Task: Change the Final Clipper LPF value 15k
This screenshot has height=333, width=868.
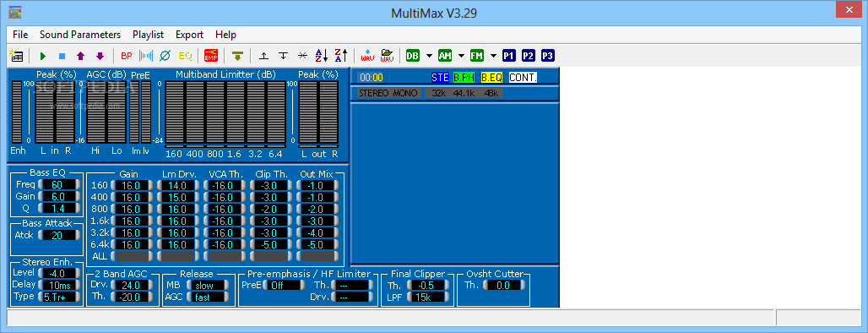Action: (428, 298)
